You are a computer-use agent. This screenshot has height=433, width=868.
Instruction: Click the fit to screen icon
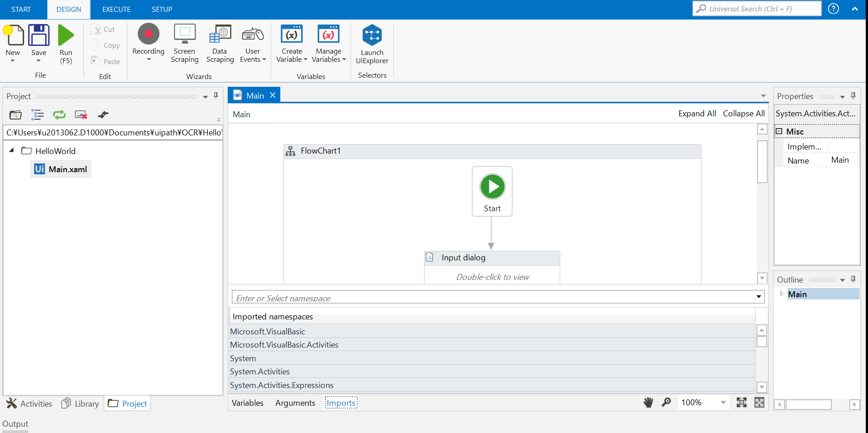(742, 403)
